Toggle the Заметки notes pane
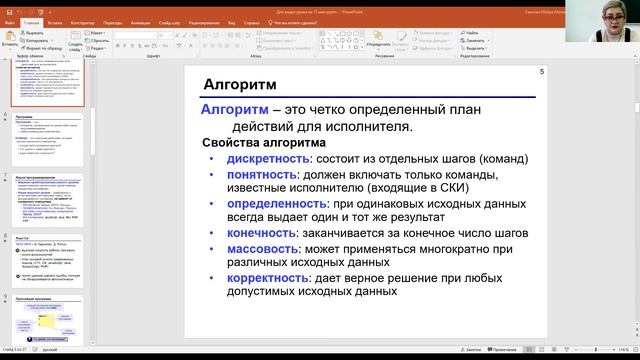The image size is (640, 360). click(x=471, y=350)
